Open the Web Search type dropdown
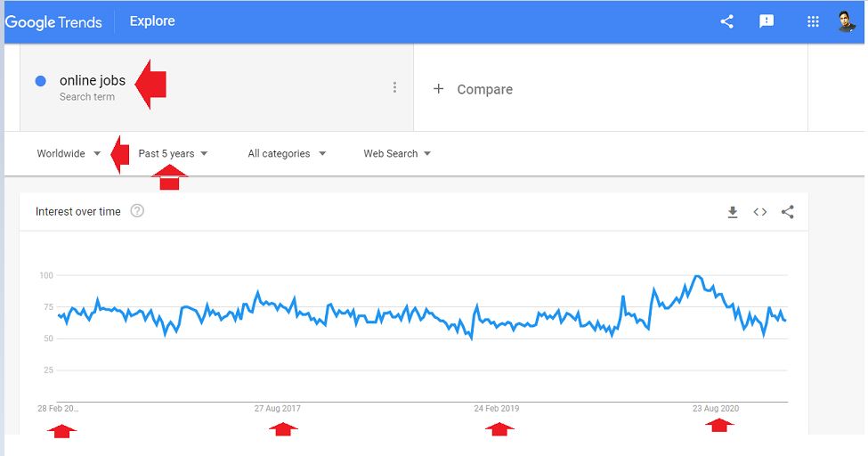 click(x=397, y=153)
